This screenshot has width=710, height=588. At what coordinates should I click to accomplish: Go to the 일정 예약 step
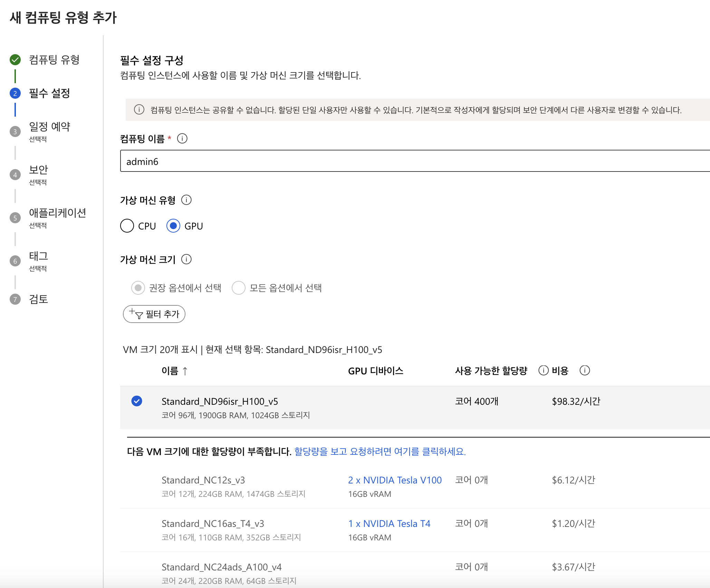[x=49, y=127]
